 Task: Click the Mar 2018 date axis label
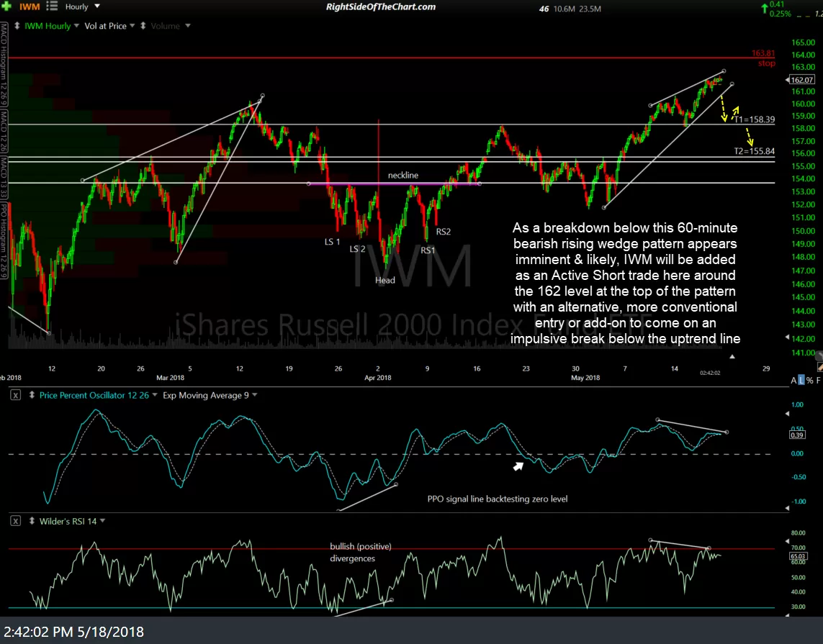click(170, 378)
